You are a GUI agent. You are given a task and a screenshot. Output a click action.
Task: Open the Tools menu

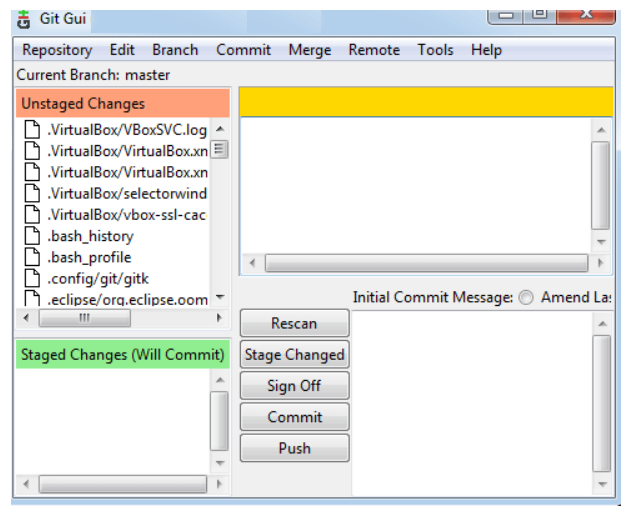click(x=435, y=50)
